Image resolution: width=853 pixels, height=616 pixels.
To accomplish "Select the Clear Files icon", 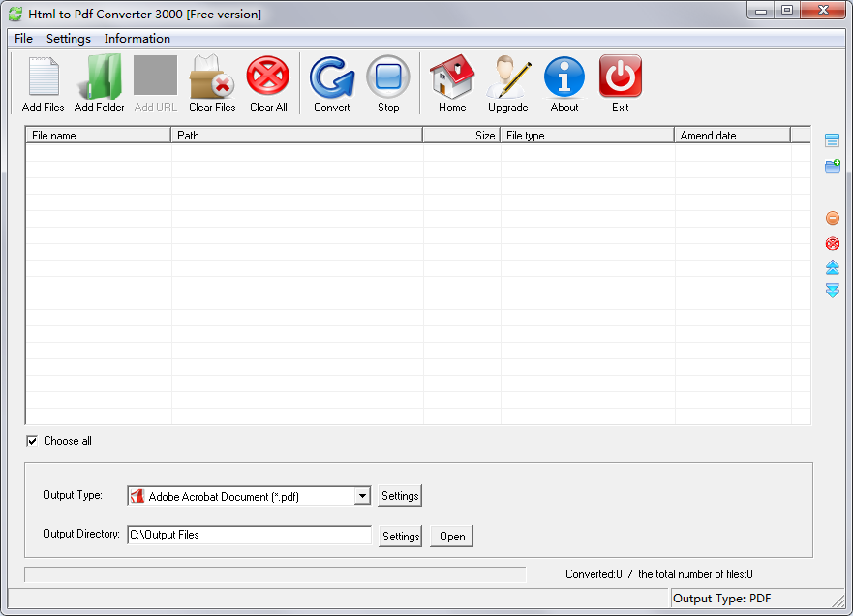I will coord(212,82).
